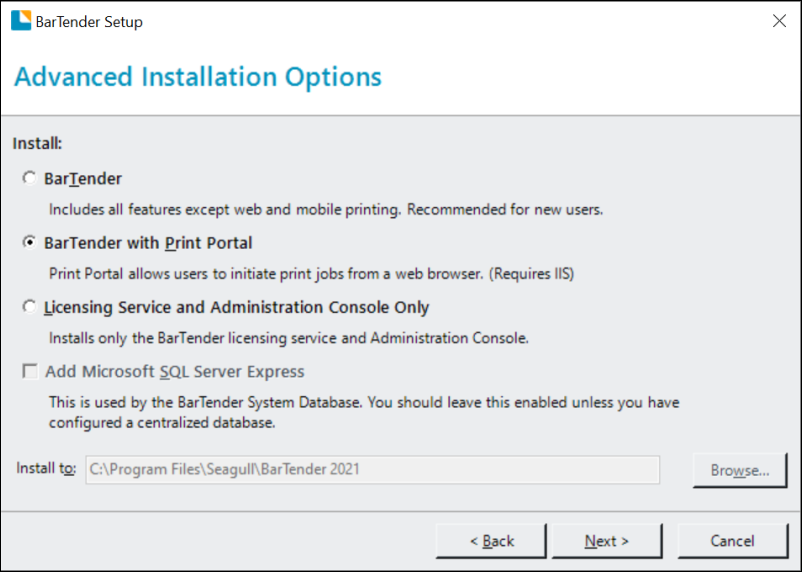Select the plain BarTender radio button
802x572 pixels.
pos(29,179)
